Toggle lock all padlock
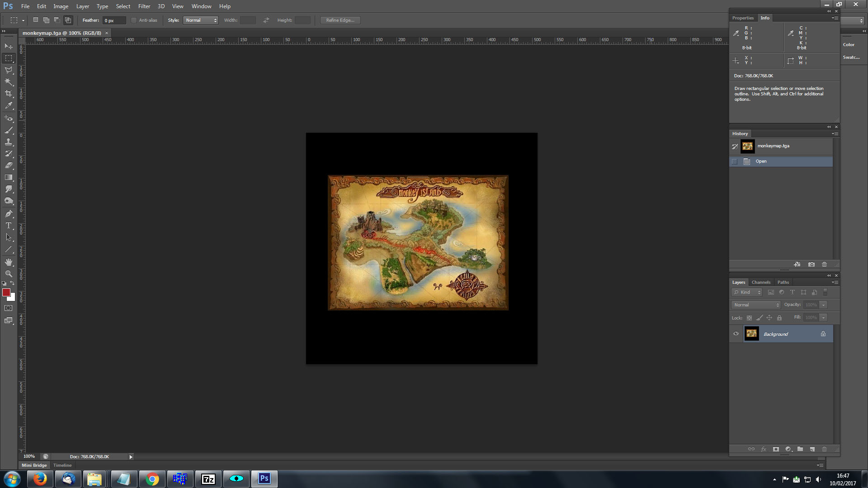 (779, 318)
